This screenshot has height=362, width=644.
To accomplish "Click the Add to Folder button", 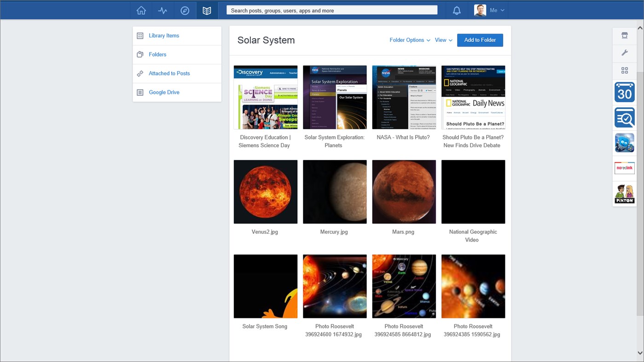I will 480,40.
